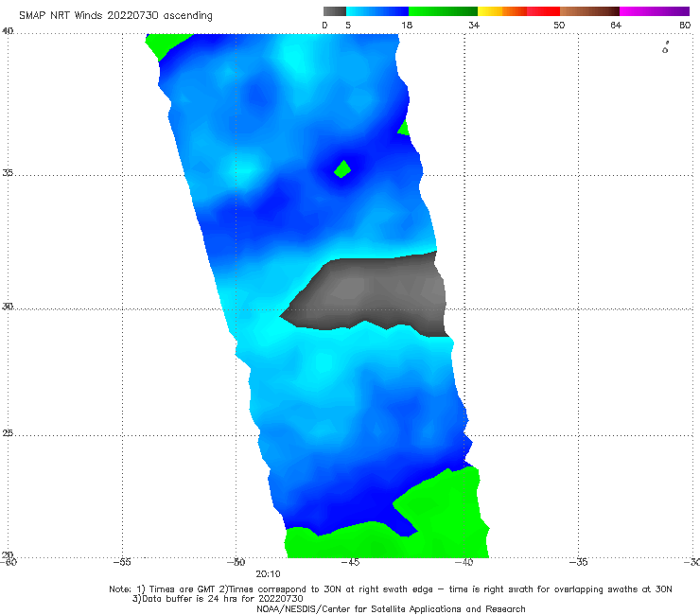
Task: Click the 'Data buffer is 24 hrs' note
Action: 218,599
